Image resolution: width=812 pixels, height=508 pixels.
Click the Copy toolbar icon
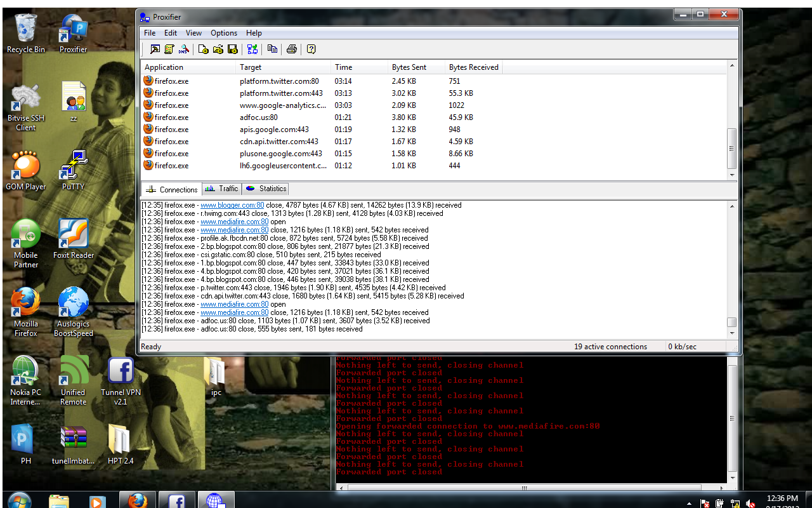(272, 49)
